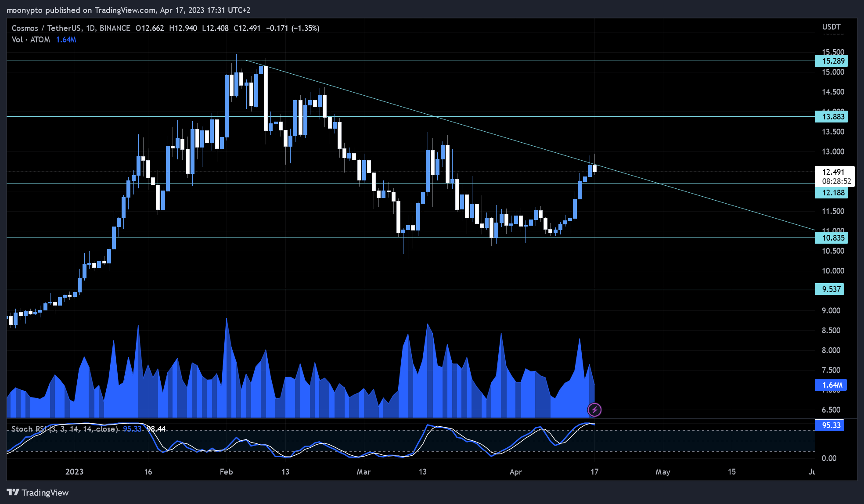Screen dimensions: 864x504
Task: Click the 2023 label on the time axis
Action: pos(74,472)
